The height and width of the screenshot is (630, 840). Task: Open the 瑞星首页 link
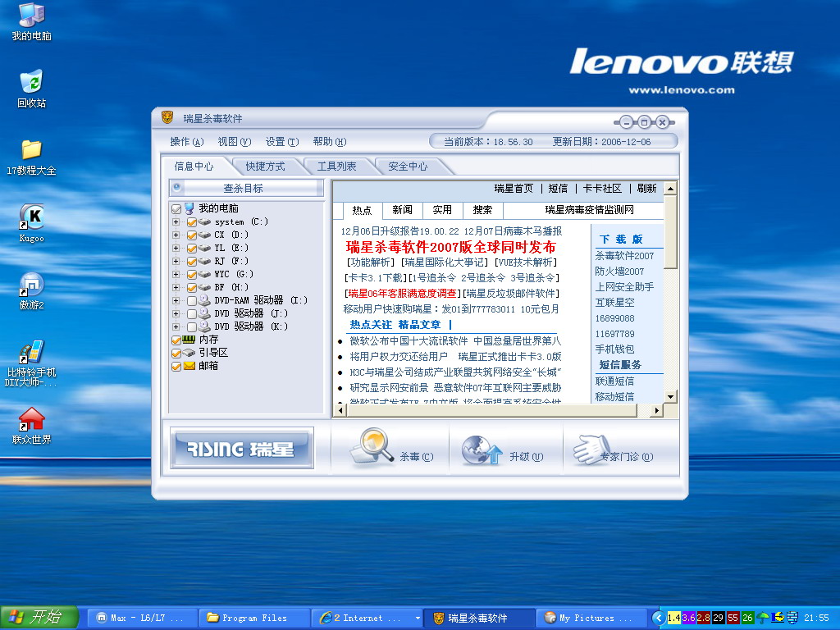pyautogui.click(x=514, y=189)
